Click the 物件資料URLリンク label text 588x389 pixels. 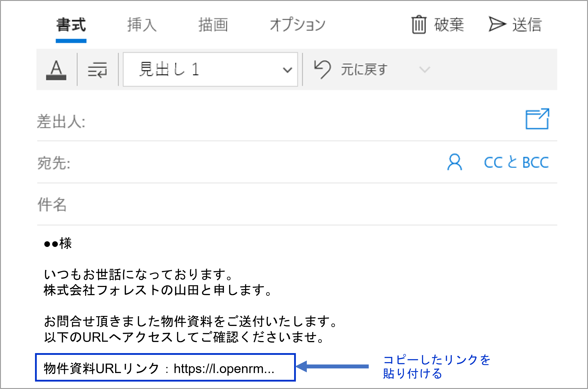click(102, 368)
